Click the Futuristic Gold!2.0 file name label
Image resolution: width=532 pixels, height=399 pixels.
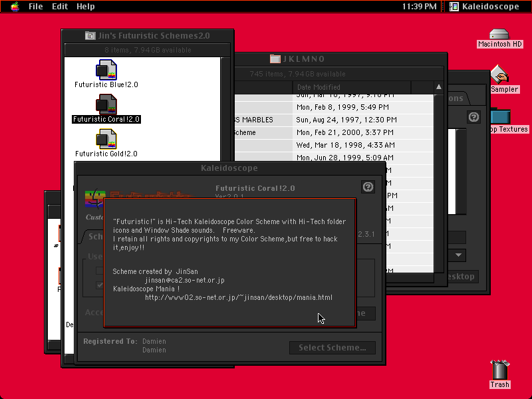pyautogui.click(x=106, y=154)
